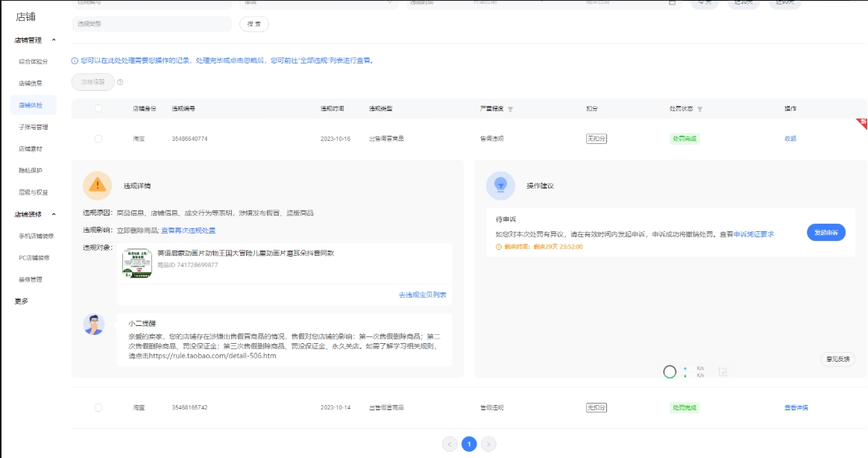Screen dimensions: 868x458
Task: Click the blue lightbulb operation suggestion icon
Action: (500, 186)
